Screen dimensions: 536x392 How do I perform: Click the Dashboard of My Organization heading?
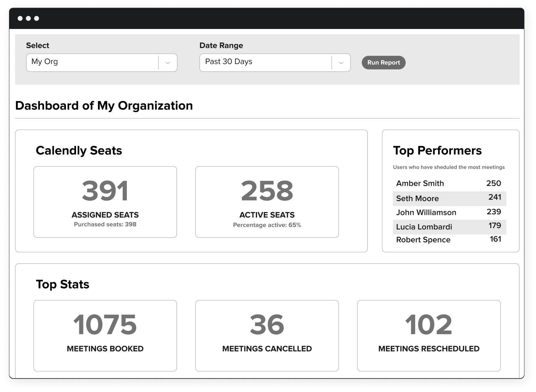point(104,106)
